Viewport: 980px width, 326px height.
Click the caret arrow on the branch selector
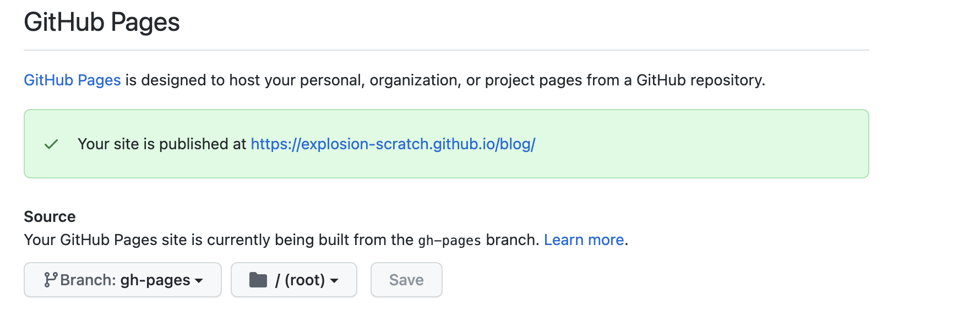point(199,281)
